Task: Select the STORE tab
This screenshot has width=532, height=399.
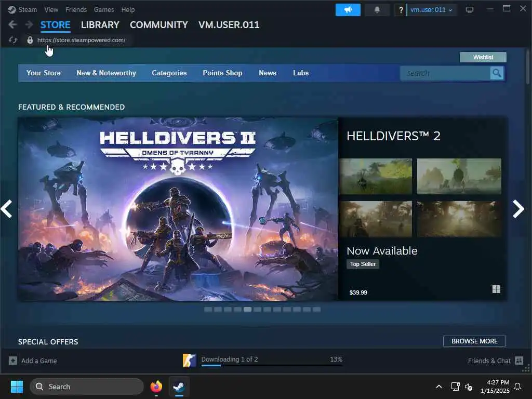Action: tap(55, 25)
